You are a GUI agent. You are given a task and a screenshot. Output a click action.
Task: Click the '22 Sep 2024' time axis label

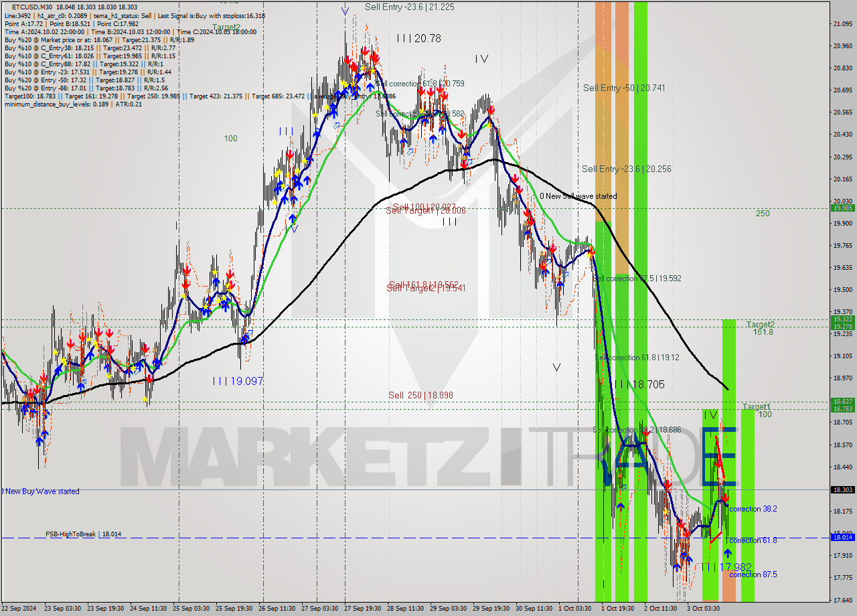20,609
